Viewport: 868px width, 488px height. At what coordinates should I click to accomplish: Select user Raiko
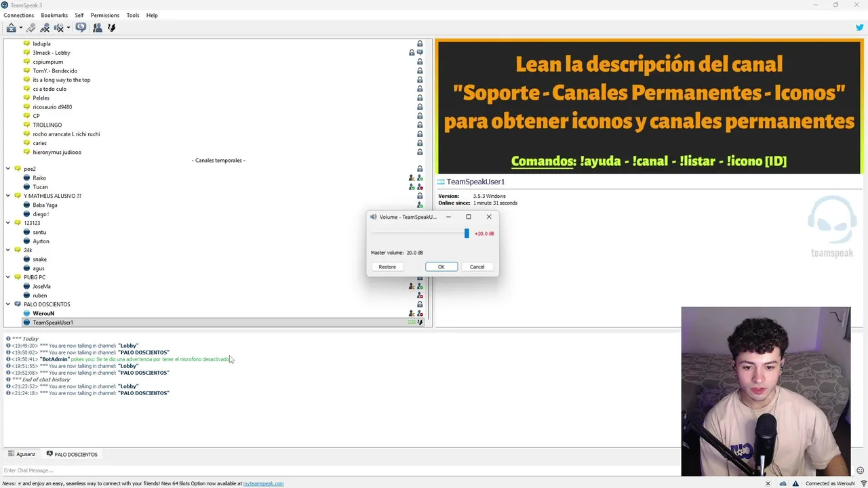[39, 178]
